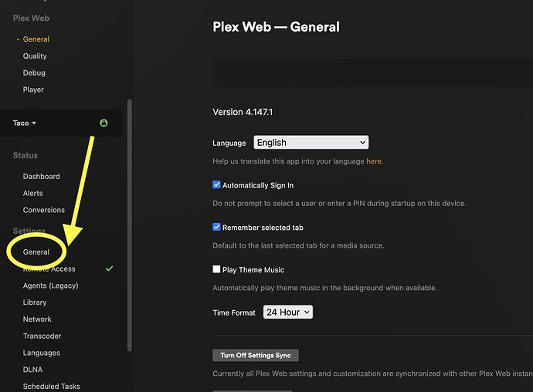
Task: Open Quality settings under Plex Web
Action: [x=35, y=56]
